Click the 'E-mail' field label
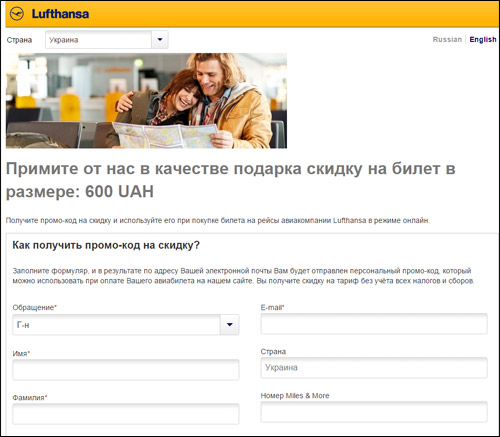The height and width of the screenshot is (437, 500). [272, 307]
